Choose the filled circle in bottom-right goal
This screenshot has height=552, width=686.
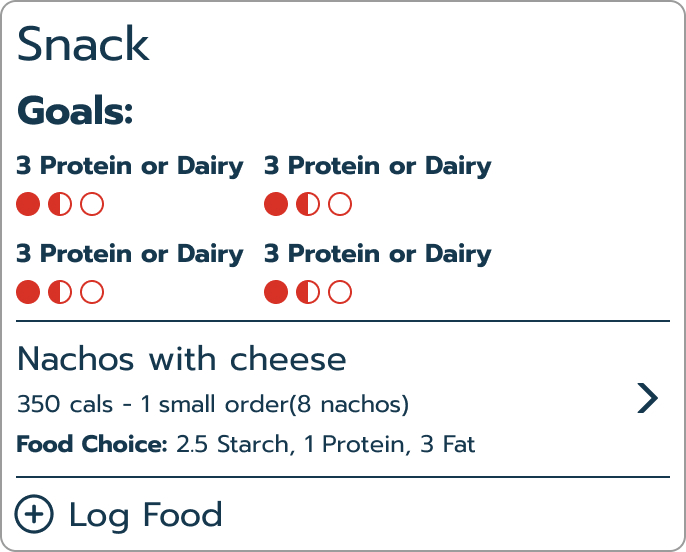tap(276, 293)
